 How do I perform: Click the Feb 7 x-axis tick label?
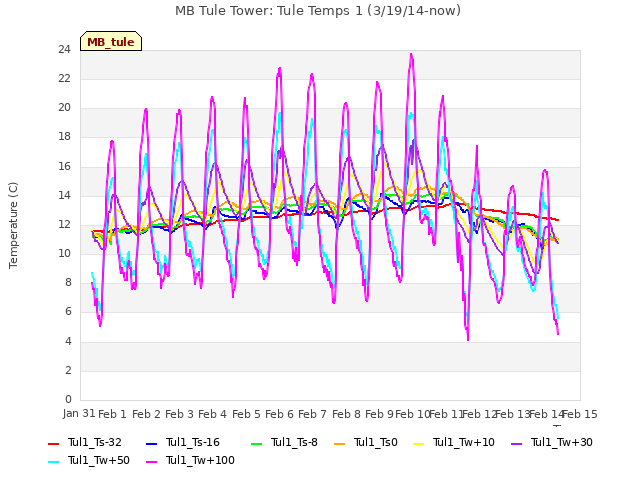pos(312,414)
